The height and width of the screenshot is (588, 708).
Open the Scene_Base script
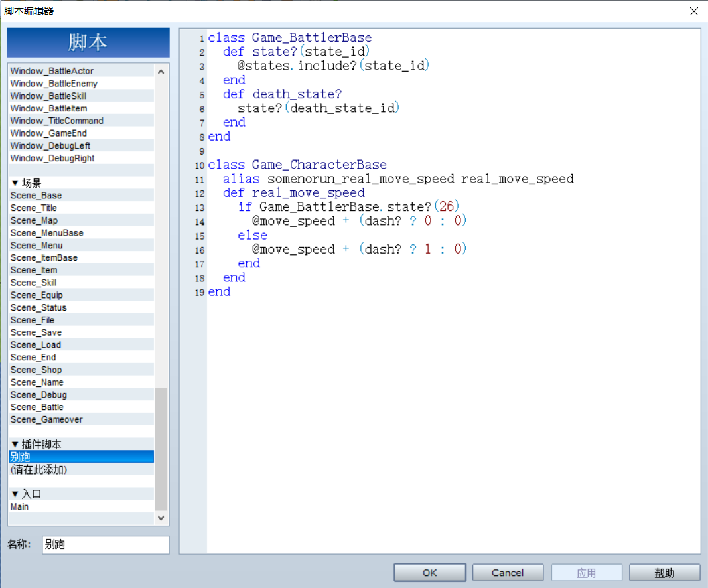point(81,196)
